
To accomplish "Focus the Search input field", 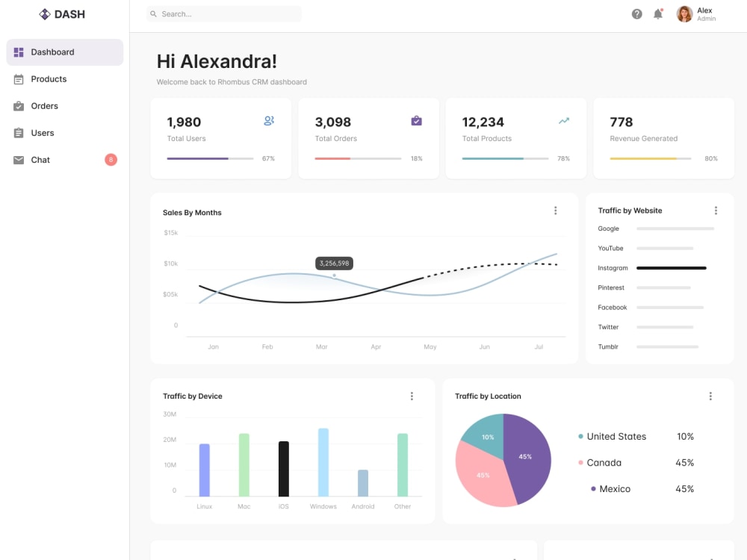I will click(224, 14).
